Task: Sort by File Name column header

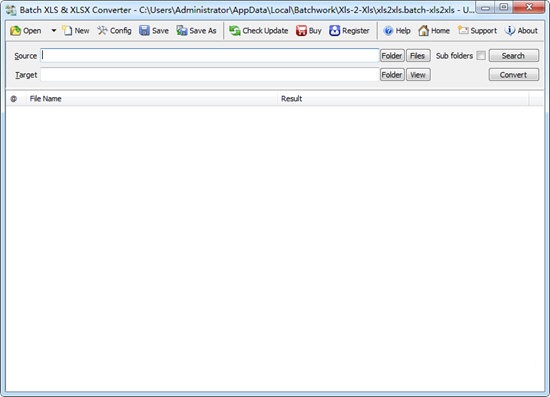Action: click(x=152, y=99)
